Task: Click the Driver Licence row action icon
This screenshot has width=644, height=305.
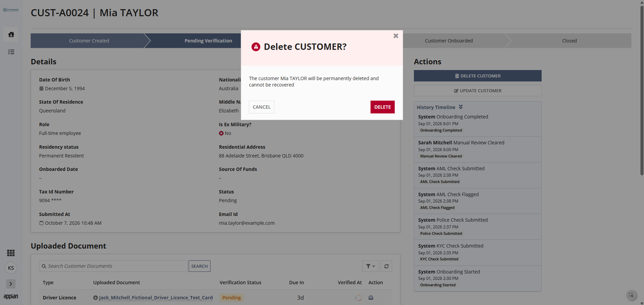Action: [x=371, y=297]
